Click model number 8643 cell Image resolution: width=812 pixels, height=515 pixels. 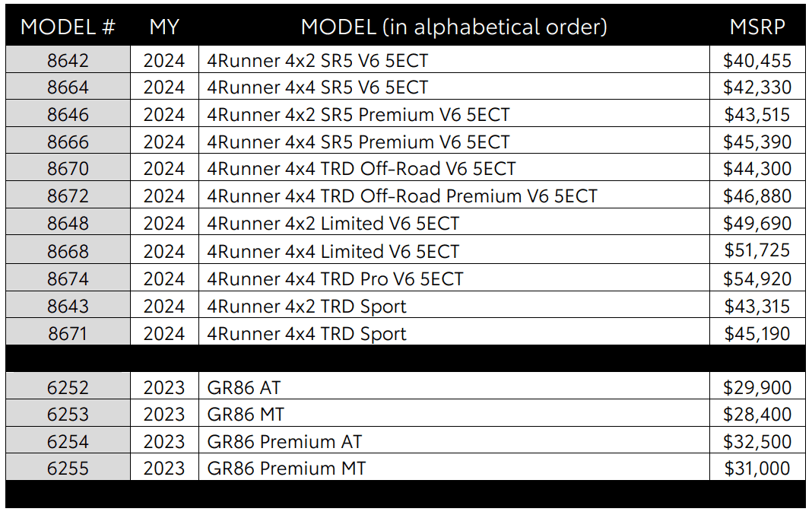(x=68, y=306)
